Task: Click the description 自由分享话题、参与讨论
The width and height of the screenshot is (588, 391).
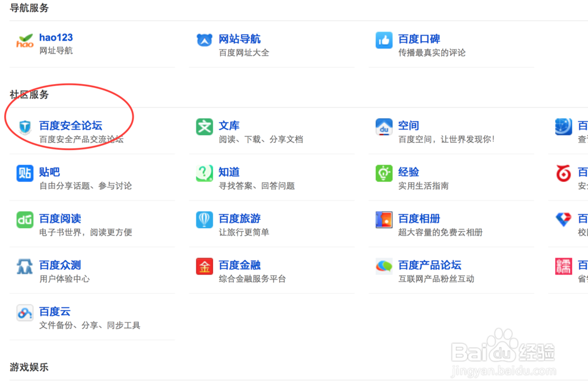Action: coord(85,186)
